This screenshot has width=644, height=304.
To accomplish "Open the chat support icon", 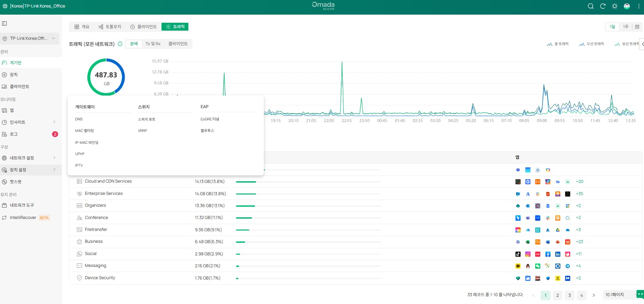I will point(640,294).
